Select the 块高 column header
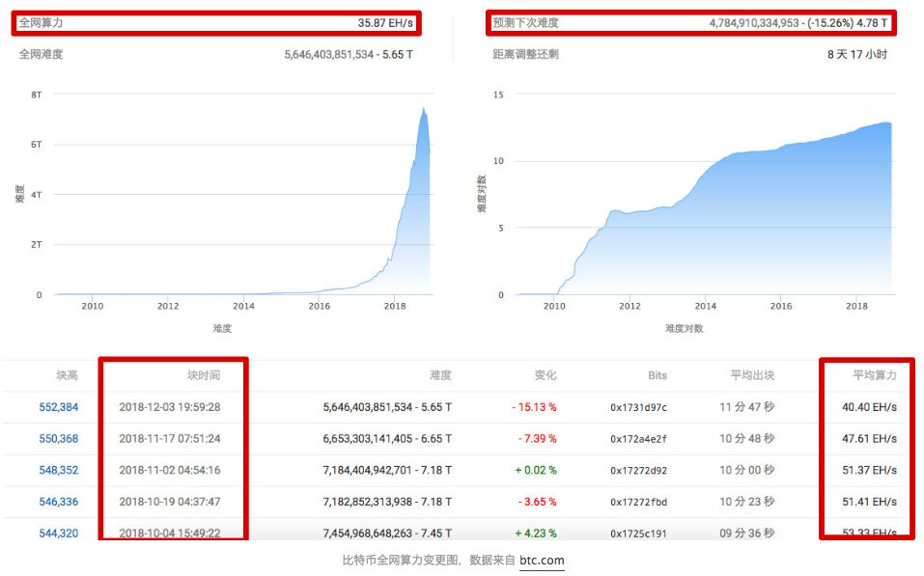The image size is (924, 576). 67,375
